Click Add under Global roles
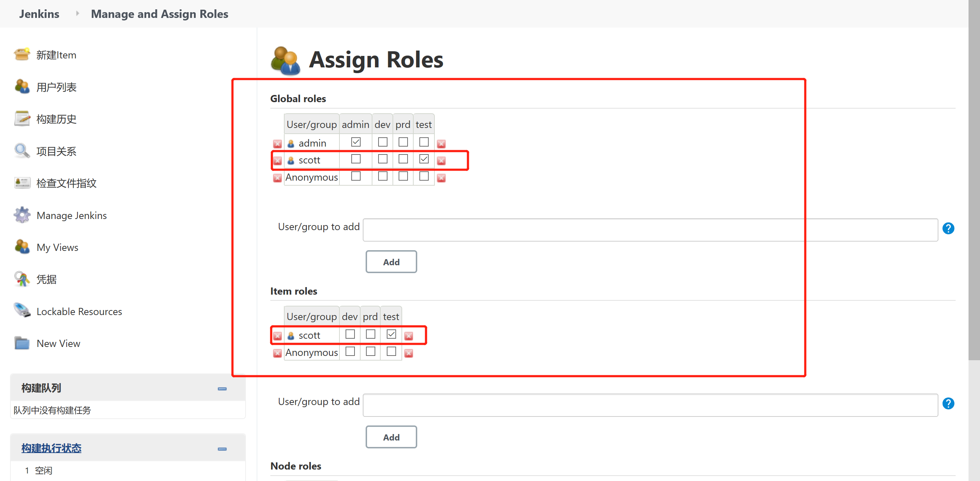Screen dimensions: 980x481 tap(391, 262)
